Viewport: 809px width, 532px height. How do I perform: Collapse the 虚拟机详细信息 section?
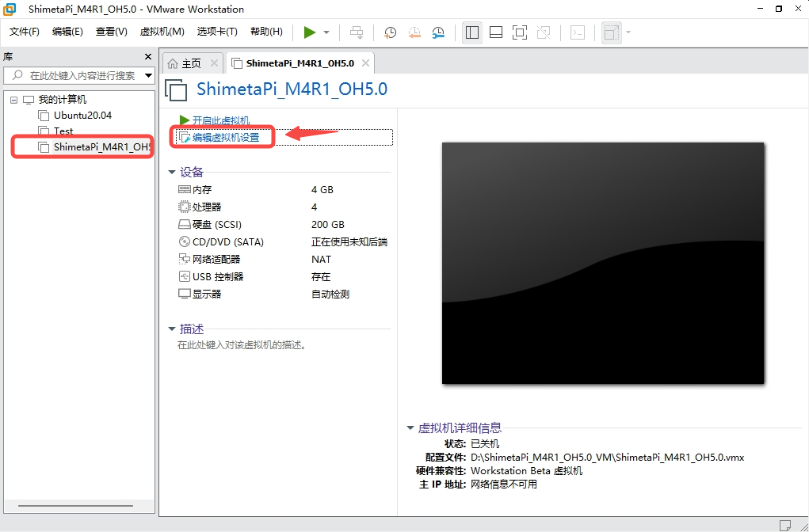(x=410, y=427)
